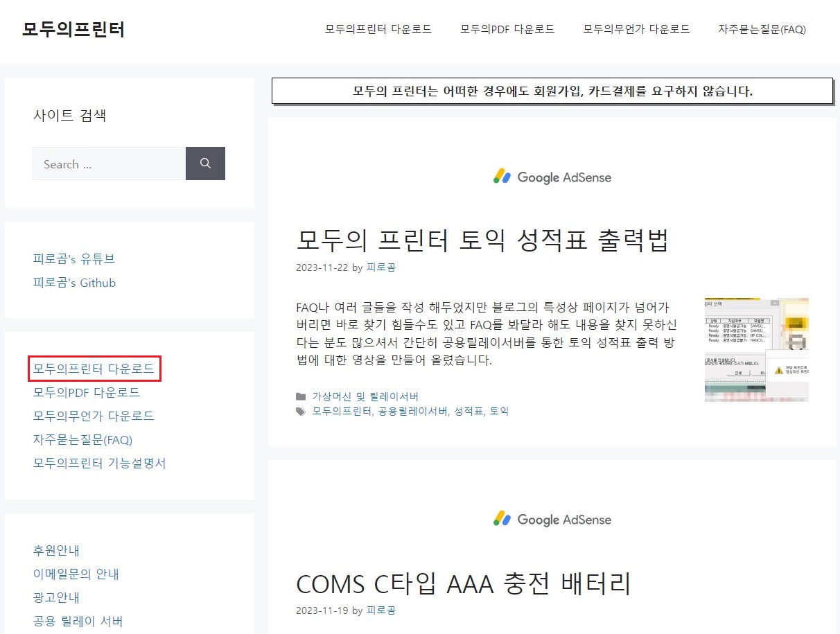Click the notice banner about 회원가입, 카드결제
This screenshot has width=840, height=634.
(552, 91)
